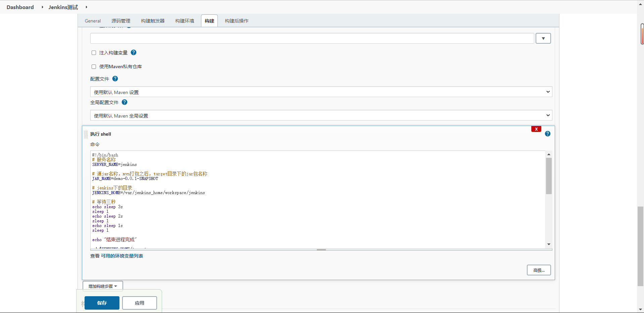Click help icon next to 注入构建变量
Viewport: 644px width, 313px height.
pos(134,52)
